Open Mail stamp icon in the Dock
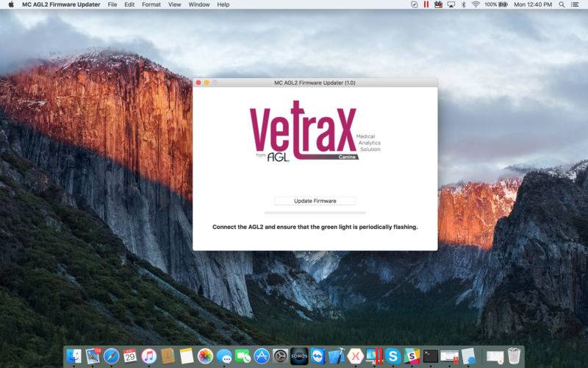The width and height of the screenshot is (588, 368). pos(93,355)
